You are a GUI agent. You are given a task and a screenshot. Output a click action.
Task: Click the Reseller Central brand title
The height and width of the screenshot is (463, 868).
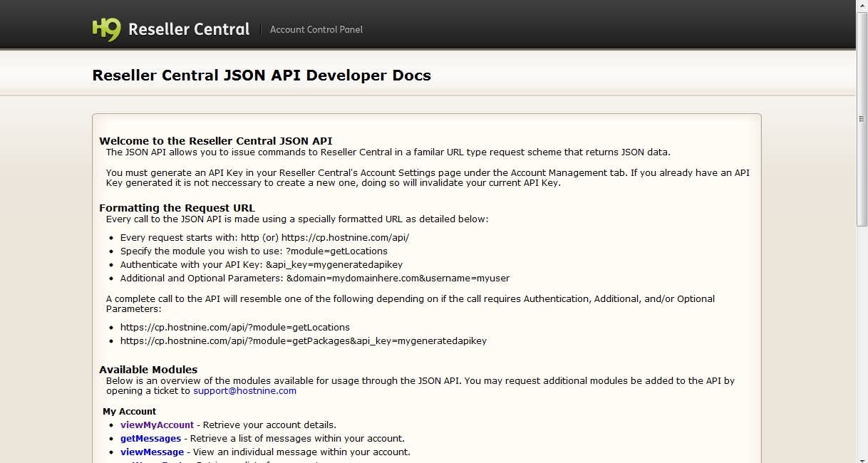(x=189, y=29)
